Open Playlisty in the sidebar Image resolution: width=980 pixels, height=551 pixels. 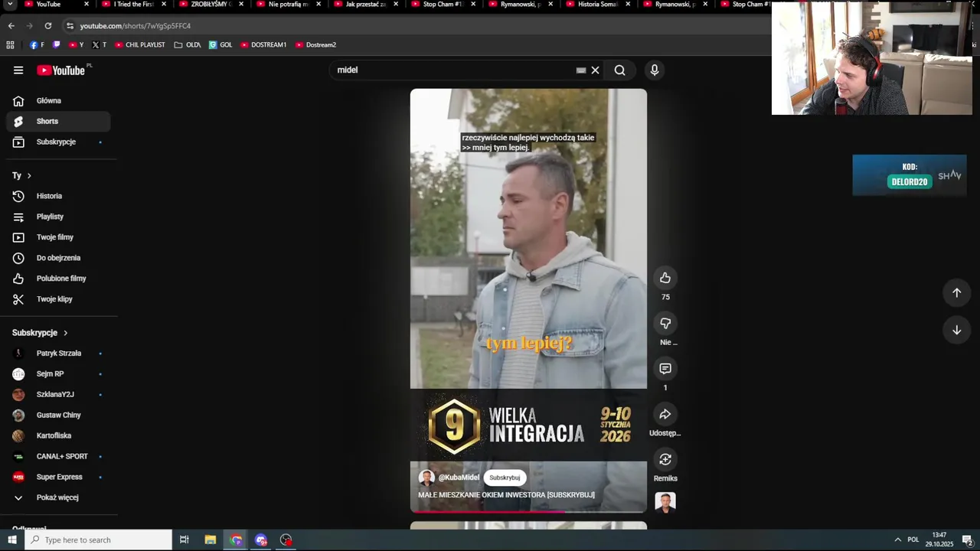58,217
